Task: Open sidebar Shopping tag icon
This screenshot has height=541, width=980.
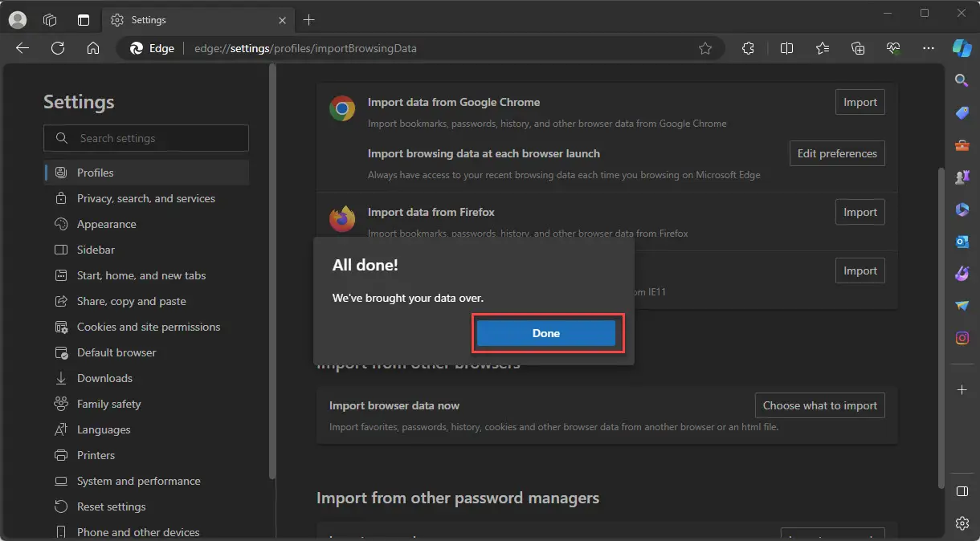Action: [962, 112]
